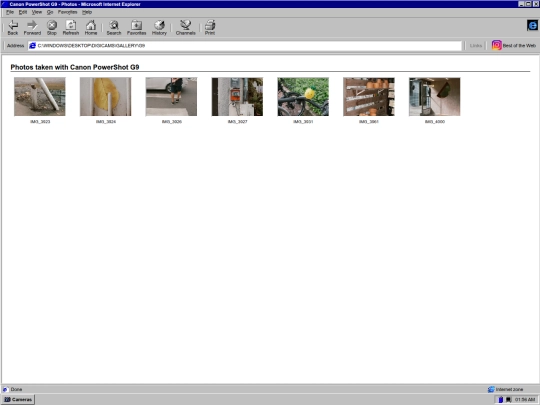
Task: Click the system tray clock
Action: [525, 399]
